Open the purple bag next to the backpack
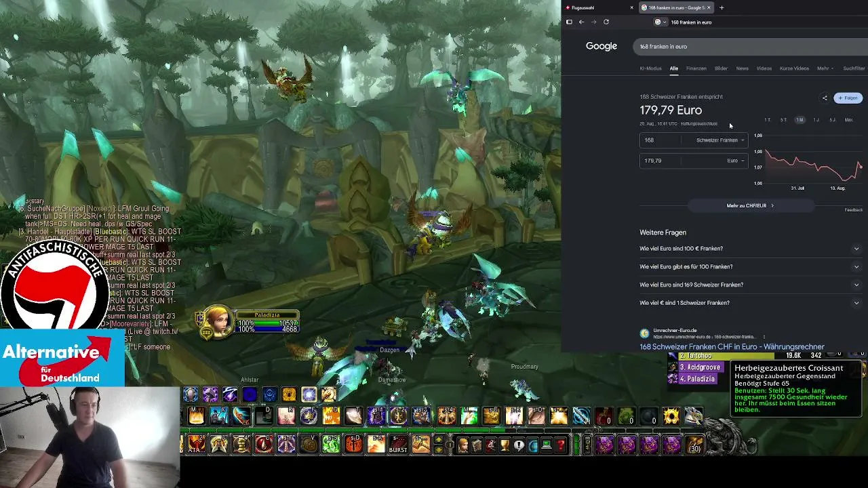 tap(672, 445)
